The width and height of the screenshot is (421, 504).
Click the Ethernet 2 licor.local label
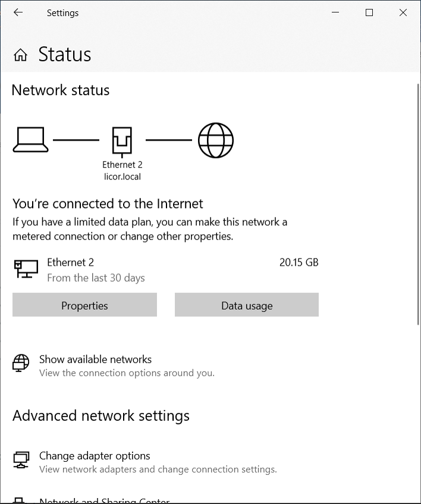tap(122, 171)
